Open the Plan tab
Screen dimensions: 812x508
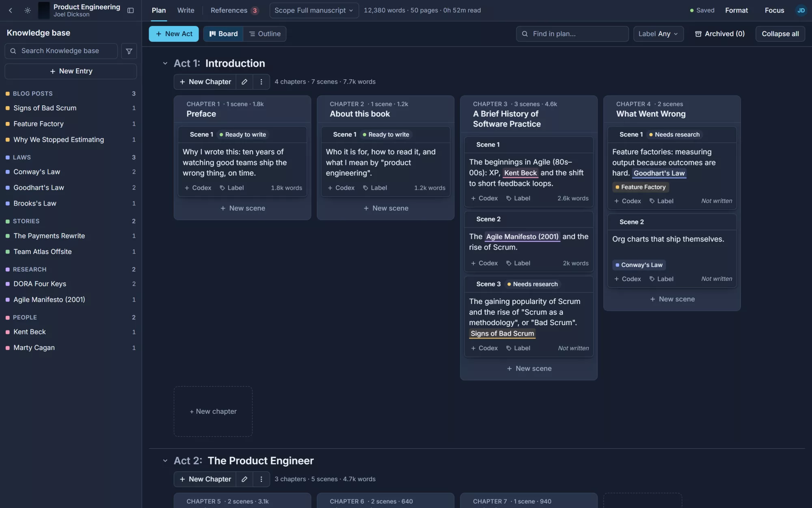pos(159,11)
